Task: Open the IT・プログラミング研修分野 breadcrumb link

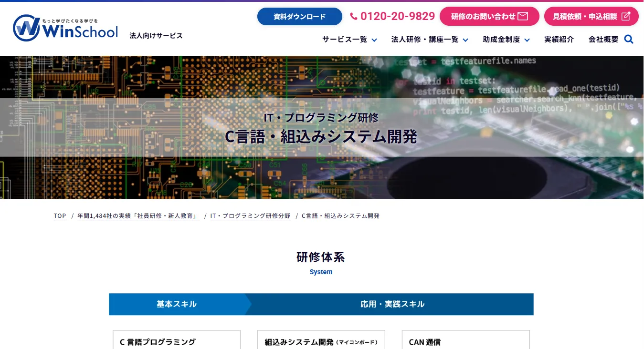Action: coord(250,216)
